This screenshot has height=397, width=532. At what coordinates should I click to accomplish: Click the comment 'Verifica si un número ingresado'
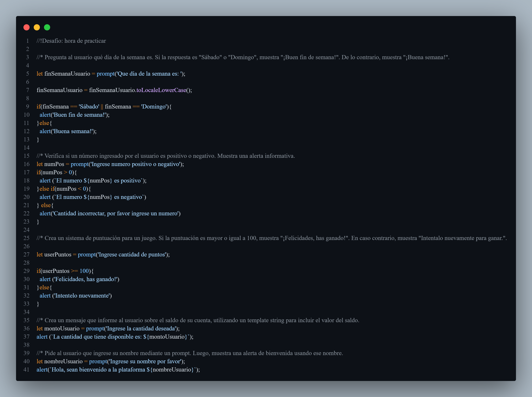click(x=166, y=156)
